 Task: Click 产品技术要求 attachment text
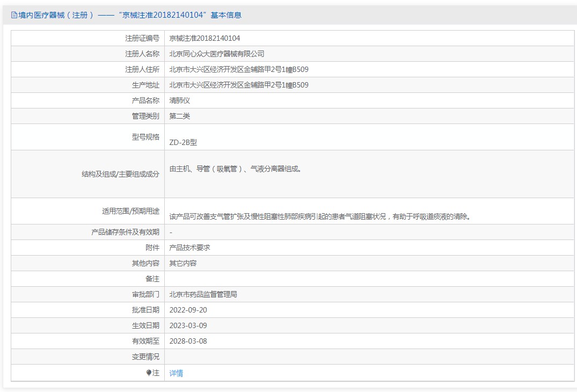point(189,248)
